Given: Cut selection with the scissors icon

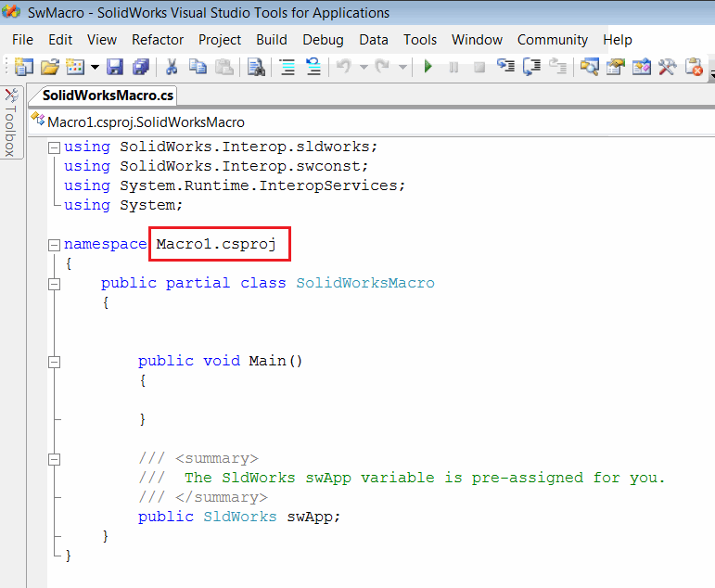Looking at the screenshot, I should [x=172, y=67].
